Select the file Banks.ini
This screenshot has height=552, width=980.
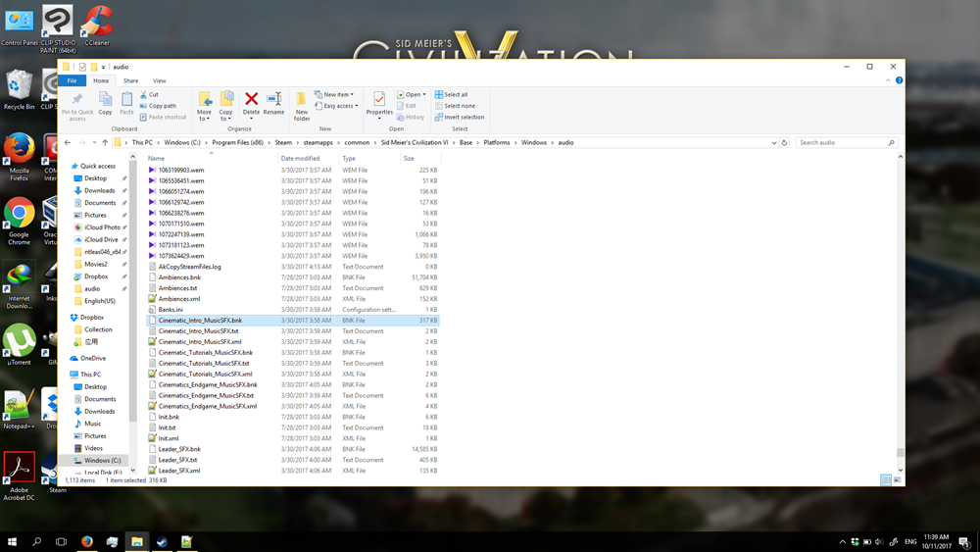coord(171,310)
